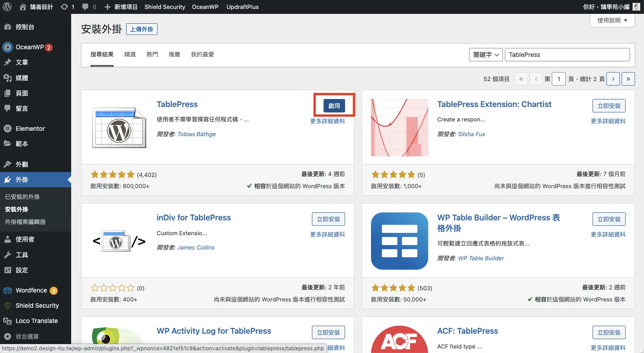Switch to the 搜尋結果 tab
The image size is (644, 353).
[x=102, y=55]
